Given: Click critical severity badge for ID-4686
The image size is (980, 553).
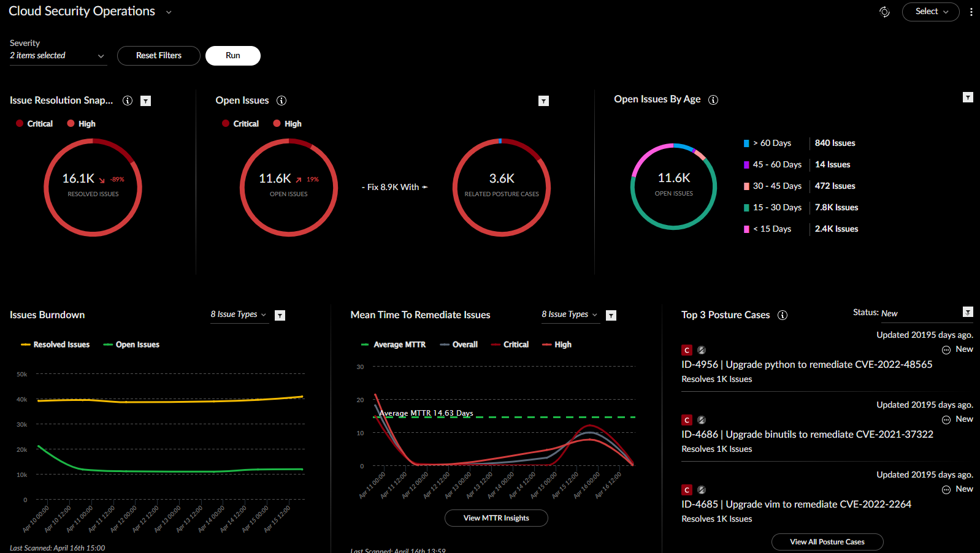Looking at the screenshot, I should (x=687, y=420).
